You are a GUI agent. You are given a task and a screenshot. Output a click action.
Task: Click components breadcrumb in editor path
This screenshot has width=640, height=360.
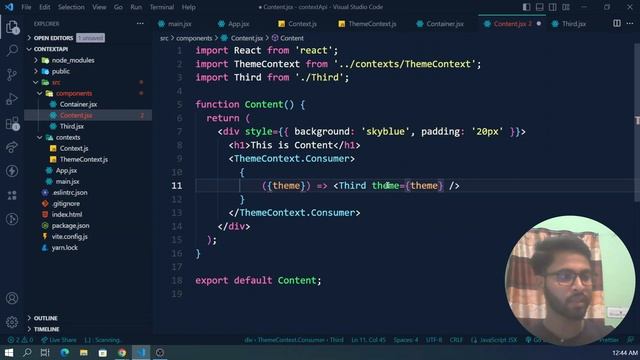[x=194, y=38]
